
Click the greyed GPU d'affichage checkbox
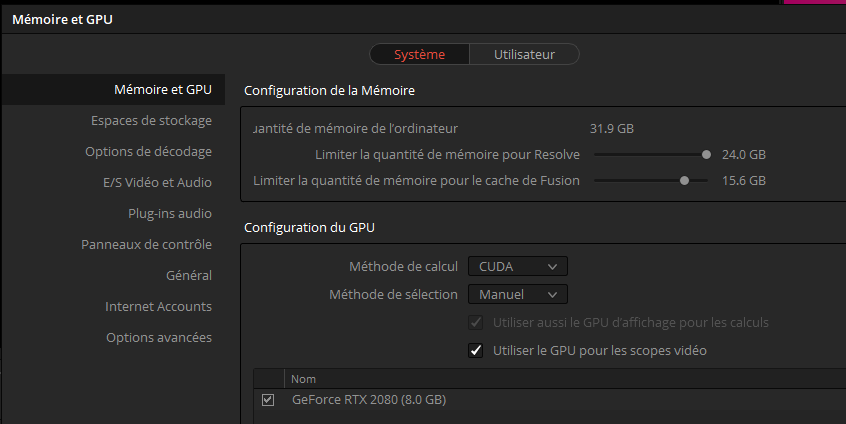[x=476, y=323]
